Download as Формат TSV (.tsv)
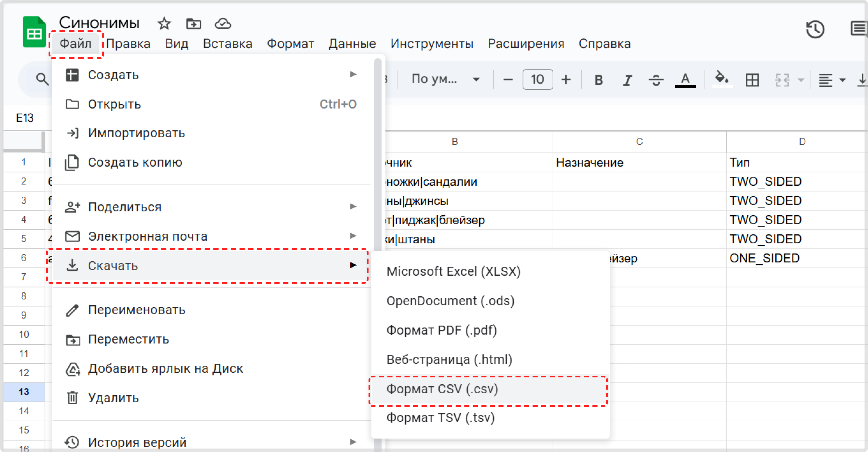 pyautogui.click(x=491, y=418)
